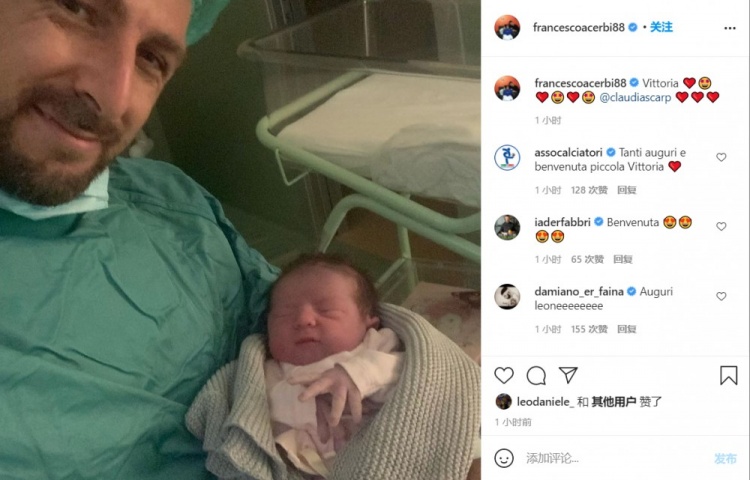Click the 发布 post button
The image size is (750, 480).
pyautogui.click(x=725, y=458)
